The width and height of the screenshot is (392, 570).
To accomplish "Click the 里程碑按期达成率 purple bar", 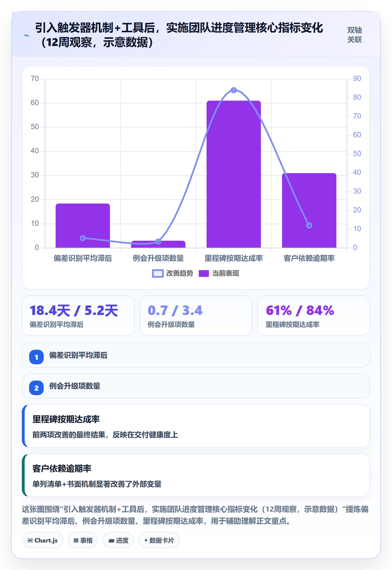I will coord(234,174).
